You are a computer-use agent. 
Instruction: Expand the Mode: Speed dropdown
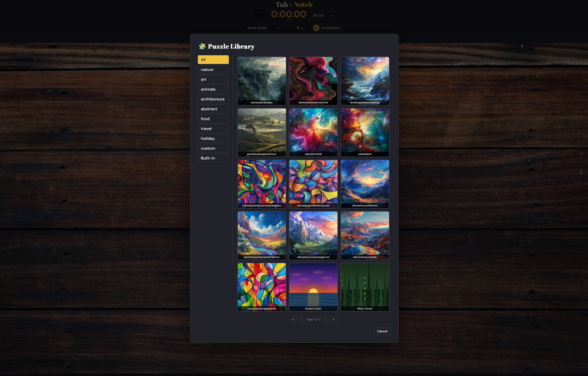[x=263, y=28]
